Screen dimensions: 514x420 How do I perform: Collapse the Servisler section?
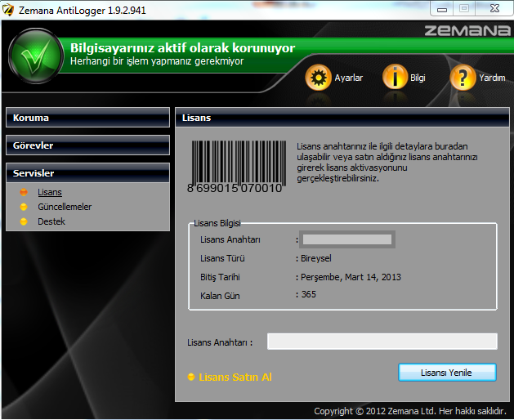tap(88, 172)
